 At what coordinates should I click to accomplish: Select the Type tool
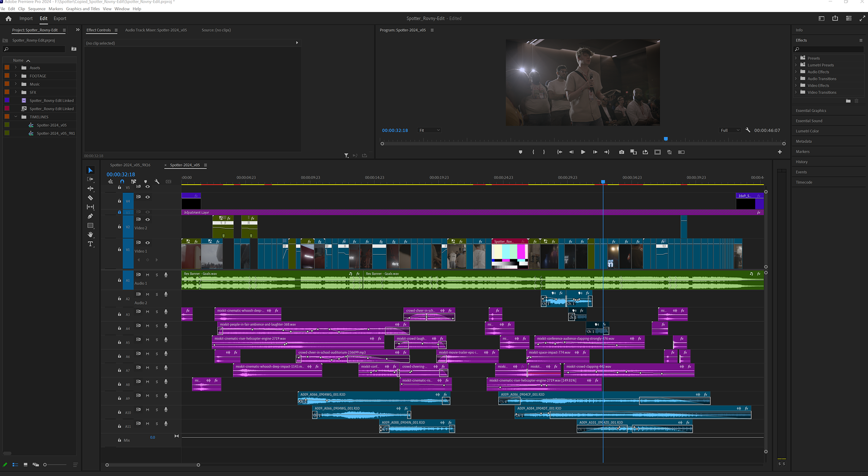click(90, 244)
